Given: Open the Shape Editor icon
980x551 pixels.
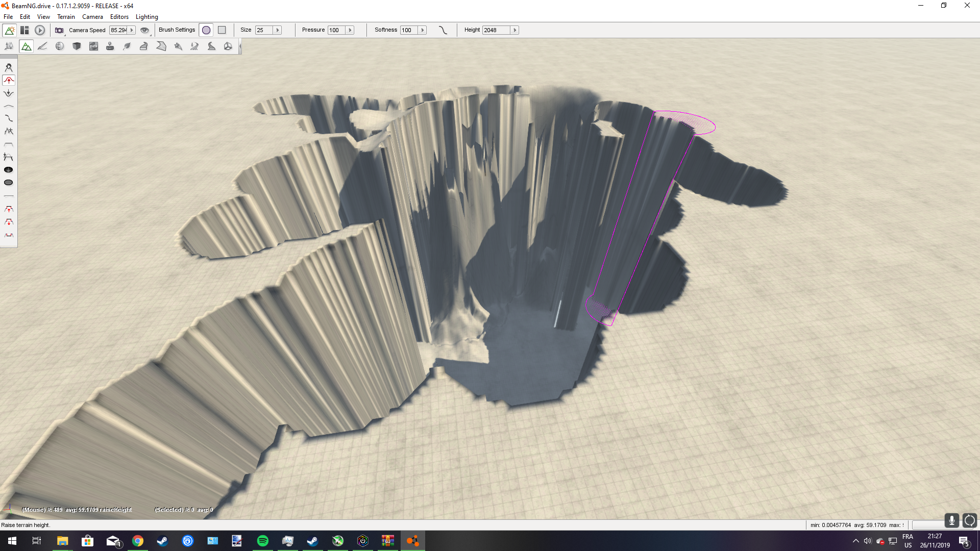Looking at the screenshot, I should pyautogui.click(x=228, y=46).
